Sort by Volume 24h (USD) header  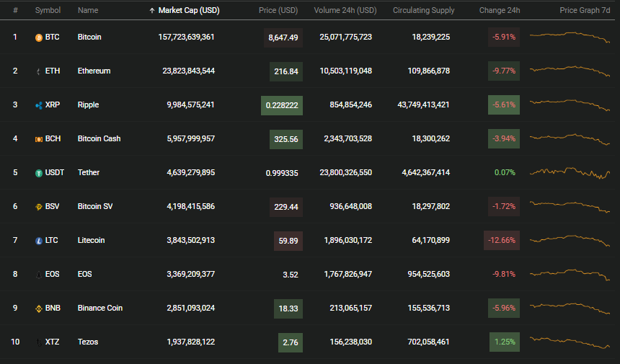click(345, 10)
